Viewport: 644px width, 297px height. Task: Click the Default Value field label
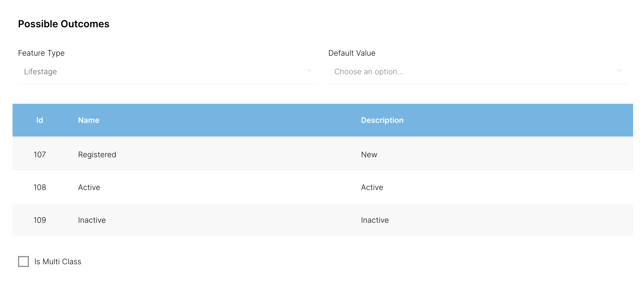(352, 53)
